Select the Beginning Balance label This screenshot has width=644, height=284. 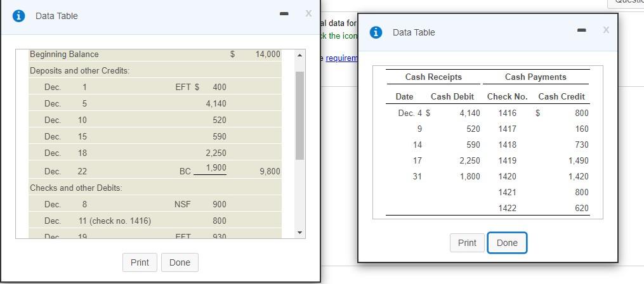click(x=64, y=54)
